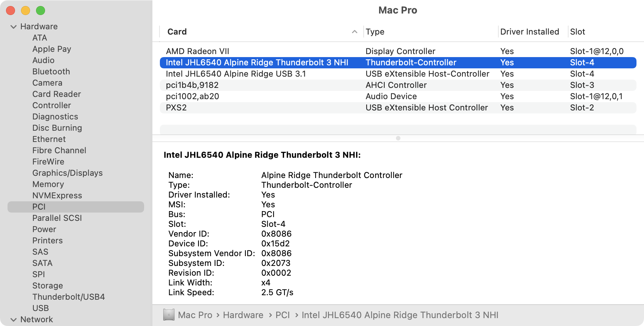Click the sort arrow in Card column header
The height and width of the screenshot is (326, 644).
pyautogui.click(x=354, y=32)
